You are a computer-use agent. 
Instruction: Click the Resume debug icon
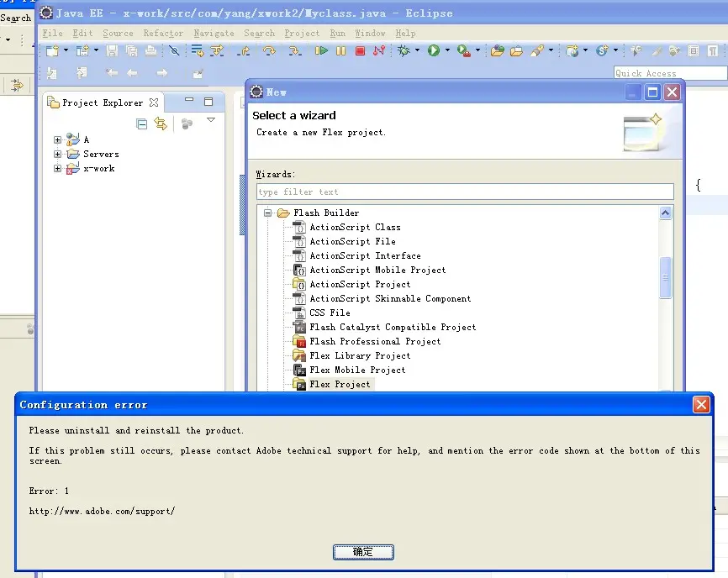click(321, 50)
